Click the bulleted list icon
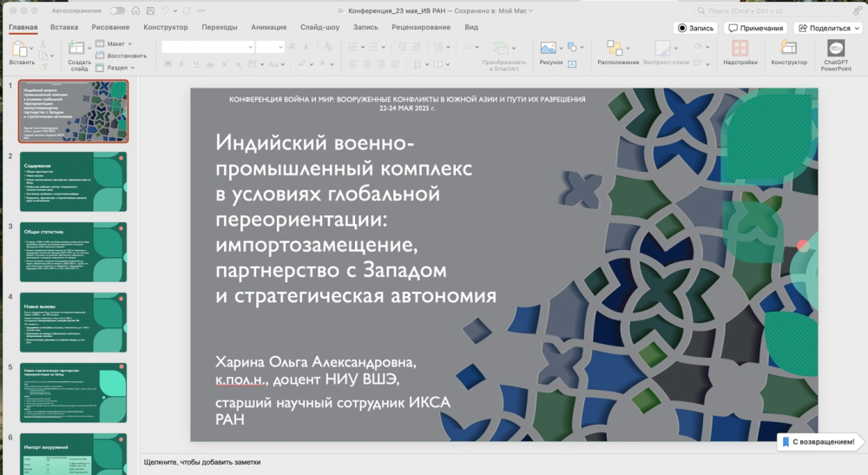This screenshot has width=868, height=475. (352, 47)
